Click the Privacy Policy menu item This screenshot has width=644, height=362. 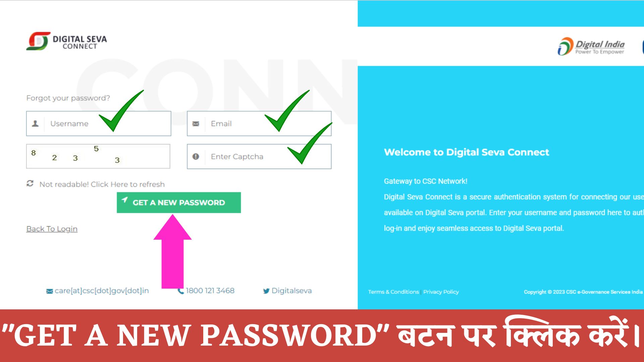click(442, 291)
